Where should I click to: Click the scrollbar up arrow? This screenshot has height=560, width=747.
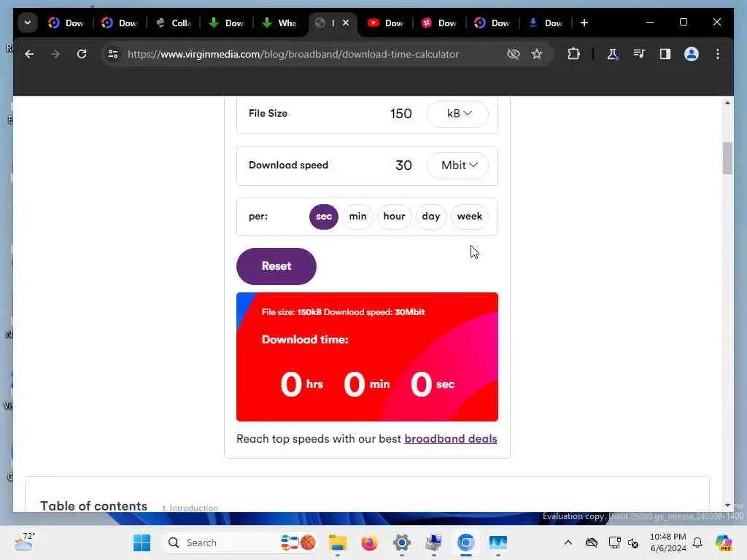click(x=727, y=103)
